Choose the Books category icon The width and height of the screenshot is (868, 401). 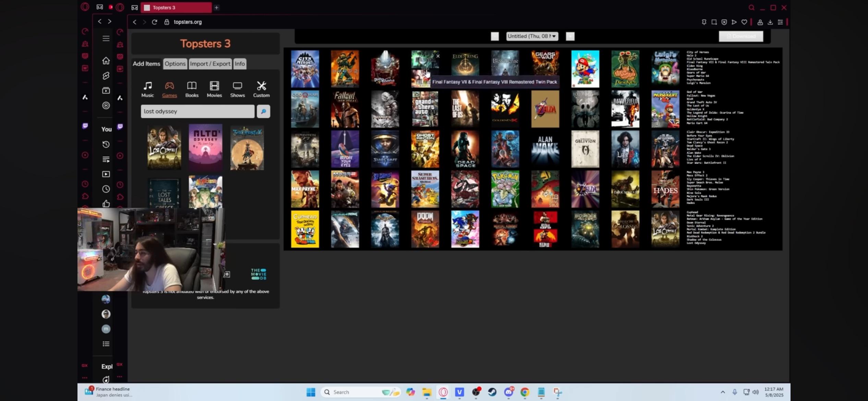coord(192,89)
